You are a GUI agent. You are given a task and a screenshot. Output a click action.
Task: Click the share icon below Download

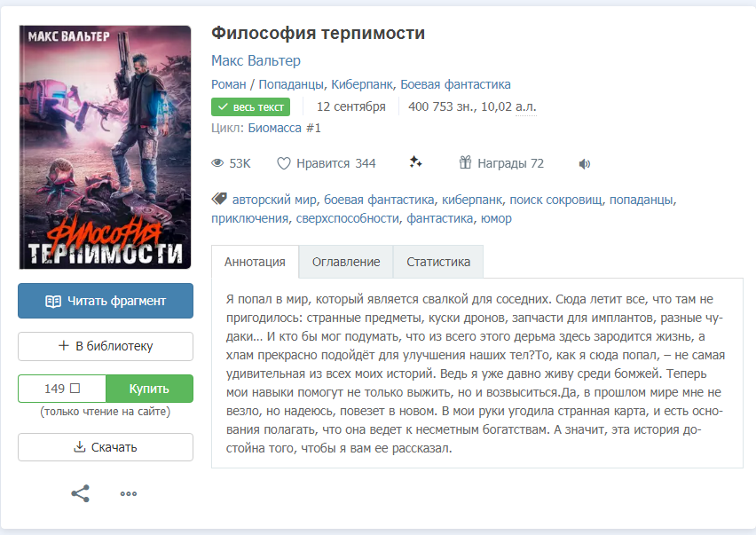click(x=81, y=493)
